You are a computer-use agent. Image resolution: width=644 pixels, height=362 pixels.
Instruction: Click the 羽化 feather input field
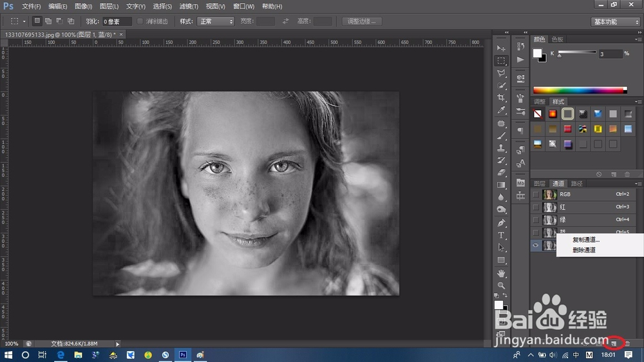coord(117,21)
